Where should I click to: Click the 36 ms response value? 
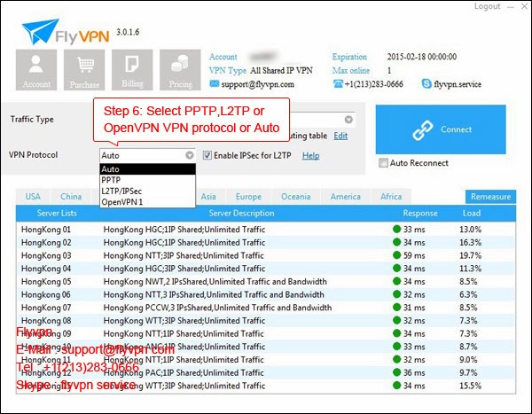(414, 372)
